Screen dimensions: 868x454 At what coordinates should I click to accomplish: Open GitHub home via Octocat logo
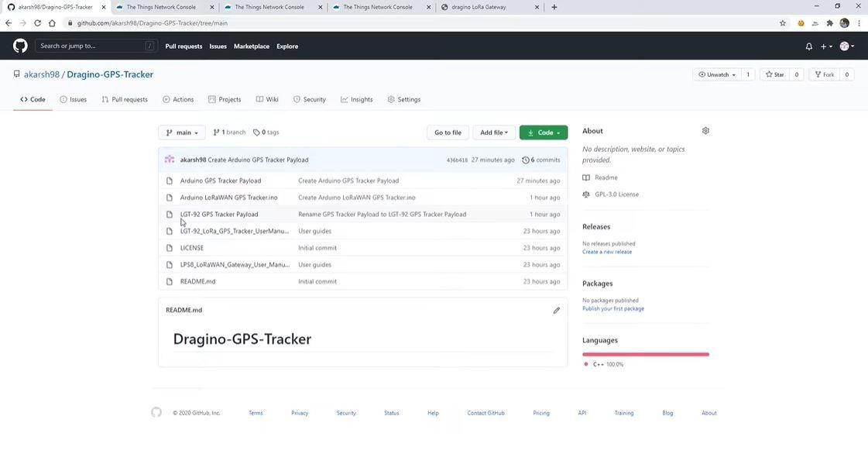tap(20, 46)
